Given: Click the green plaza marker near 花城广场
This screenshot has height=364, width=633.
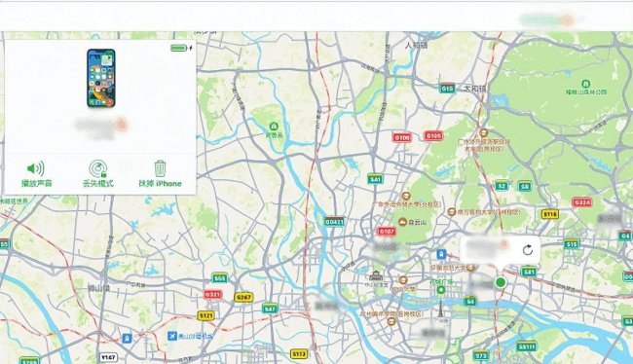Looking at the screenshot, I should (441, 290).
